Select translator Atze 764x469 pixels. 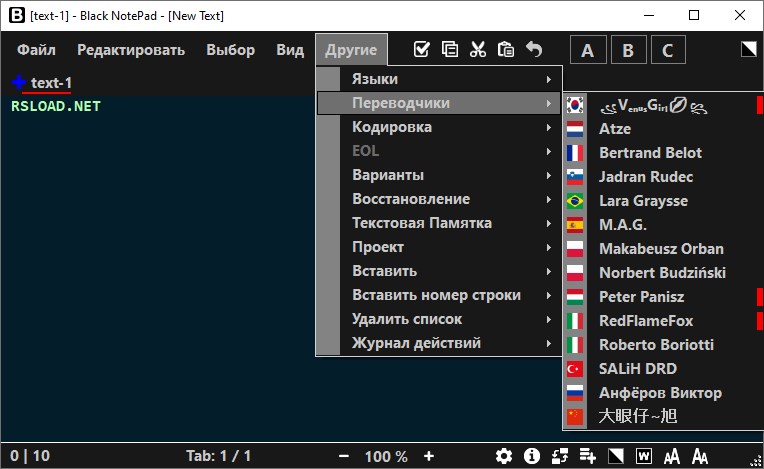663,129
